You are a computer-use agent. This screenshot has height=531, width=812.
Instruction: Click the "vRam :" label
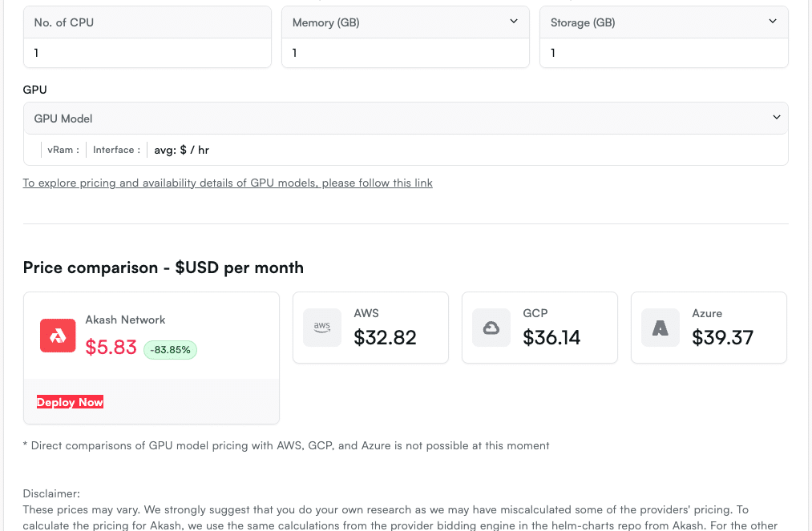63,150
